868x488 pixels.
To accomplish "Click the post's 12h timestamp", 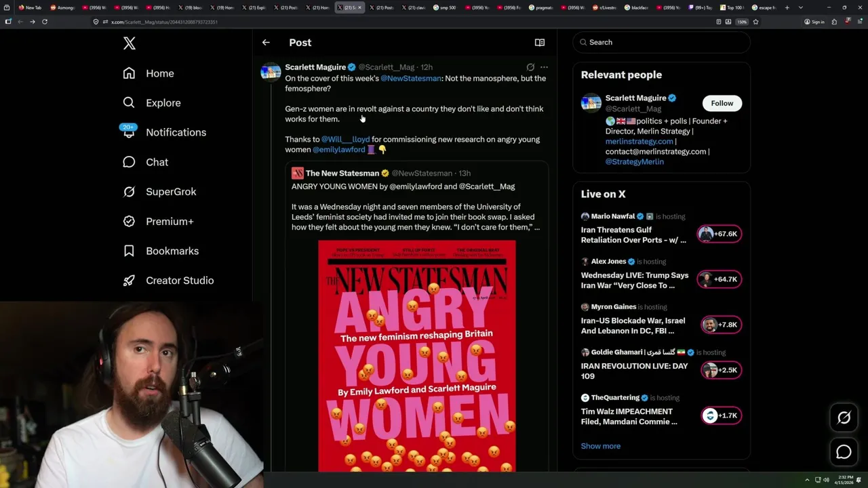I will tap(427, 67).
